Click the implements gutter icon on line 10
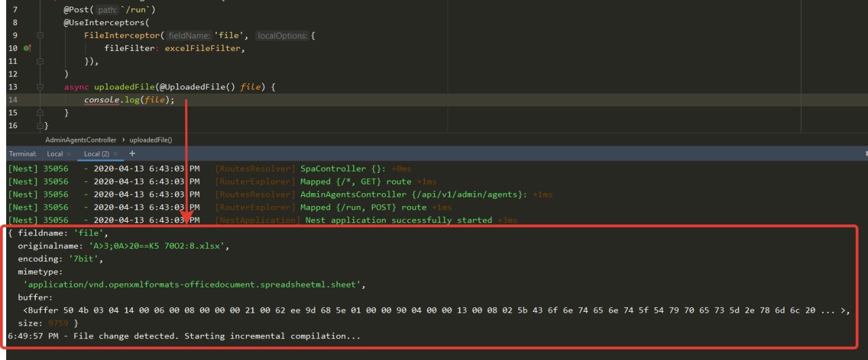The height and width of the screenshot is (360, 868). [28, 48]
